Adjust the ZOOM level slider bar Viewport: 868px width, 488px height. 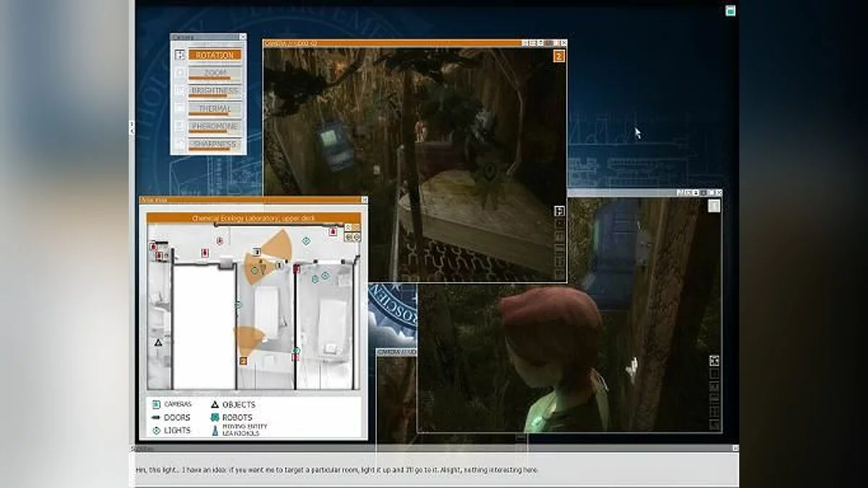pos(210,78)
